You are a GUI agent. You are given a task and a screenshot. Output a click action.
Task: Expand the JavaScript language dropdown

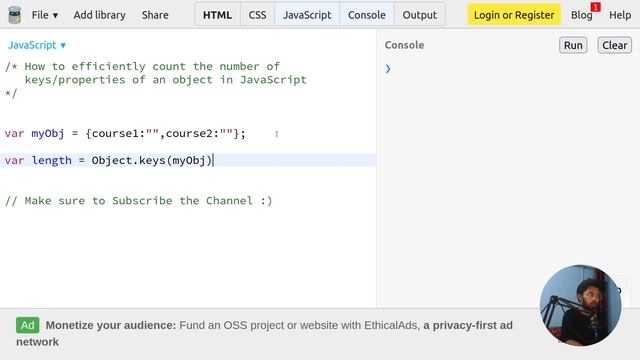click(x=37, y=45)
